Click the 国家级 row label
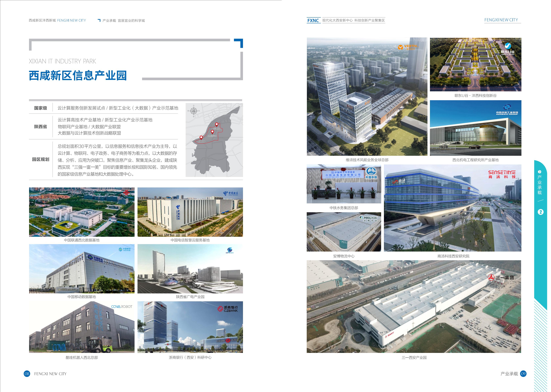The image size is (551, 392). (41, 108)
